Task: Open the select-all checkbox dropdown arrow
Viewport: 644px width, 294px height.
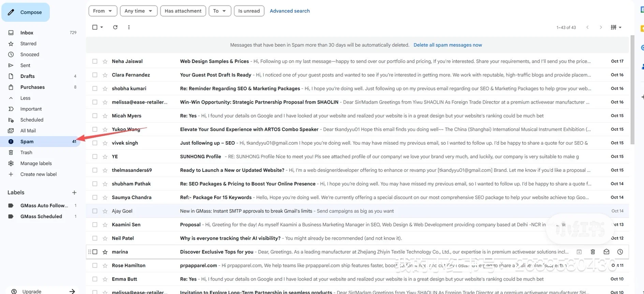Action: pyautogui.click(x=102, y=27)
